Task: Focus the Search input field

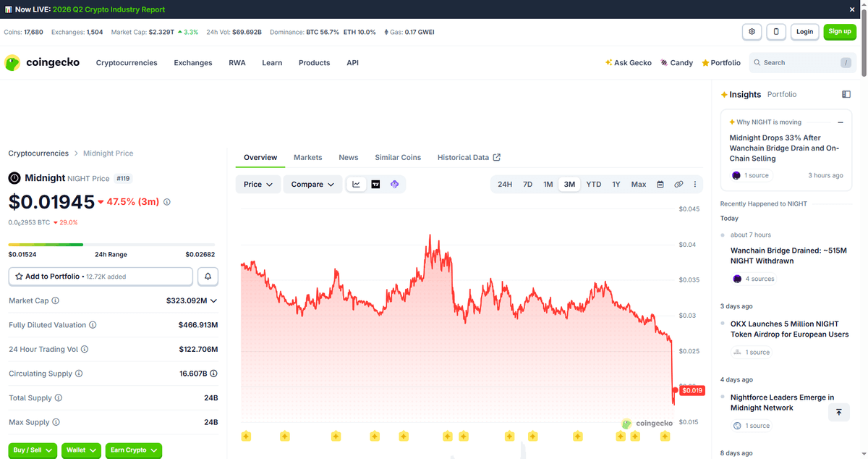Action: click(803, 63)
